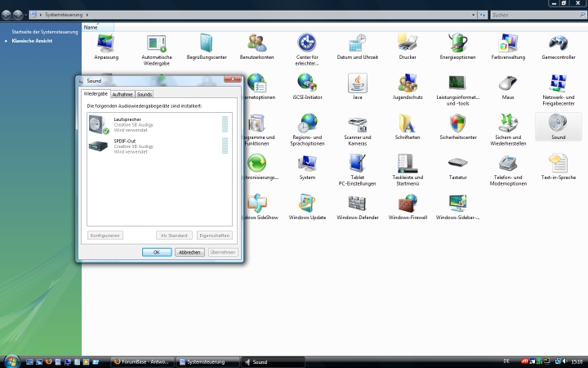Open Tablet PC-Einstellungen
Viewport: 588px width, 368px height.
point(358,170)
